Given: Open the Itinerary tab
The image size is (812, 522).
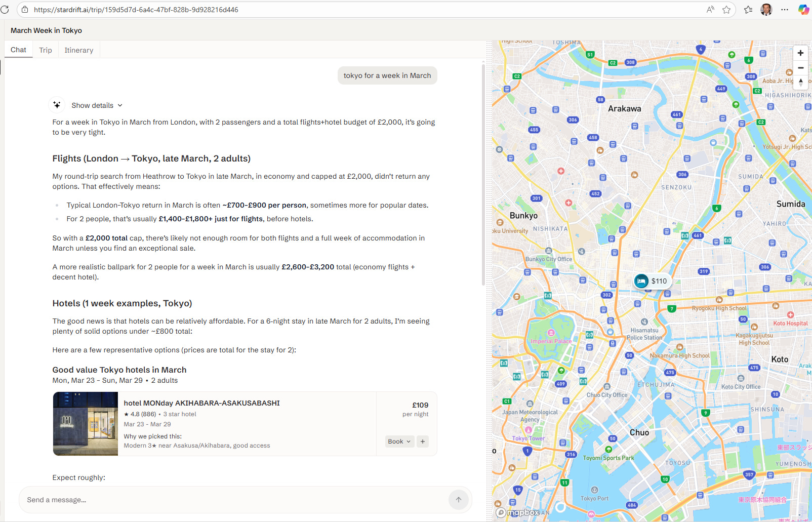Looking at the screenshot, I should coord(79,50).
